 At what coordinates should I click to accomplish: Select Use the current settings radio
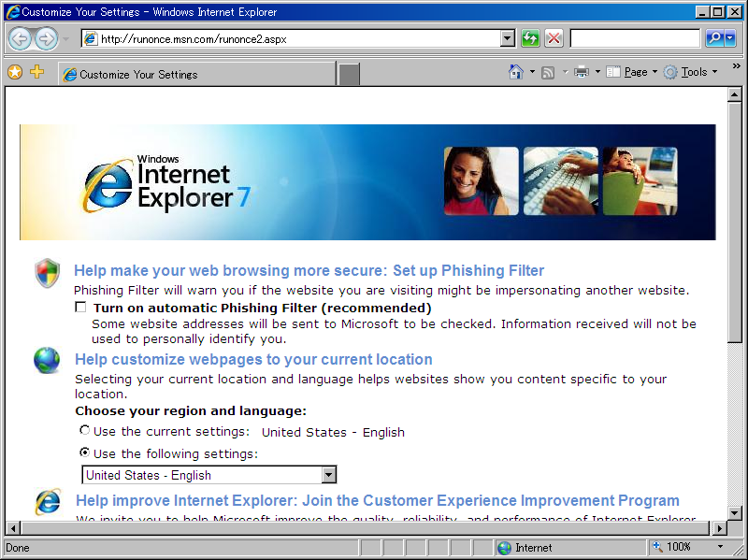coord(84,430)
